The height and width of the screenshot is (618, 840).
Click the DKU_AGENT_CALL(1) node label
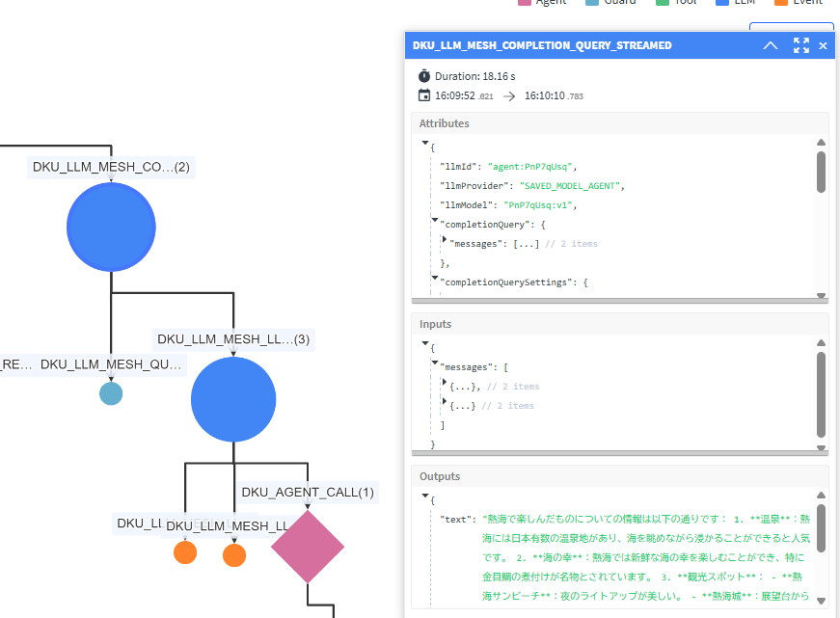click(x=308, y=492)
